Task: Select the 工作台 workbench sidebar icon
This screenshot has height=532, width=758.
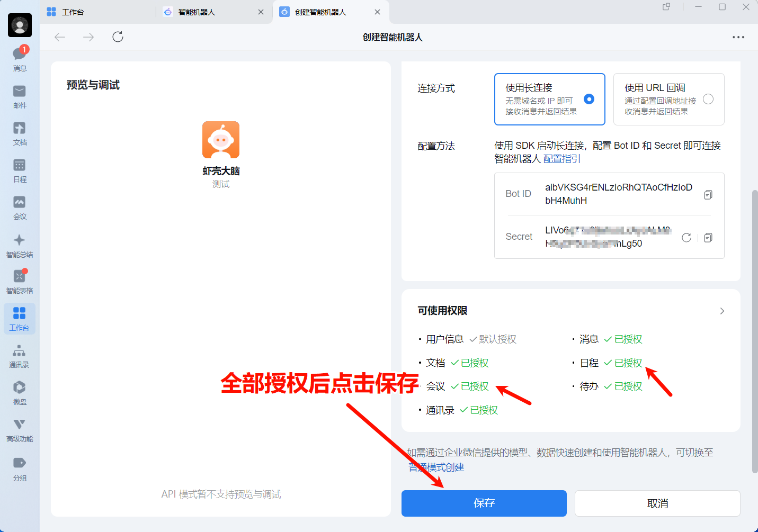Action: tap(20, 319)
